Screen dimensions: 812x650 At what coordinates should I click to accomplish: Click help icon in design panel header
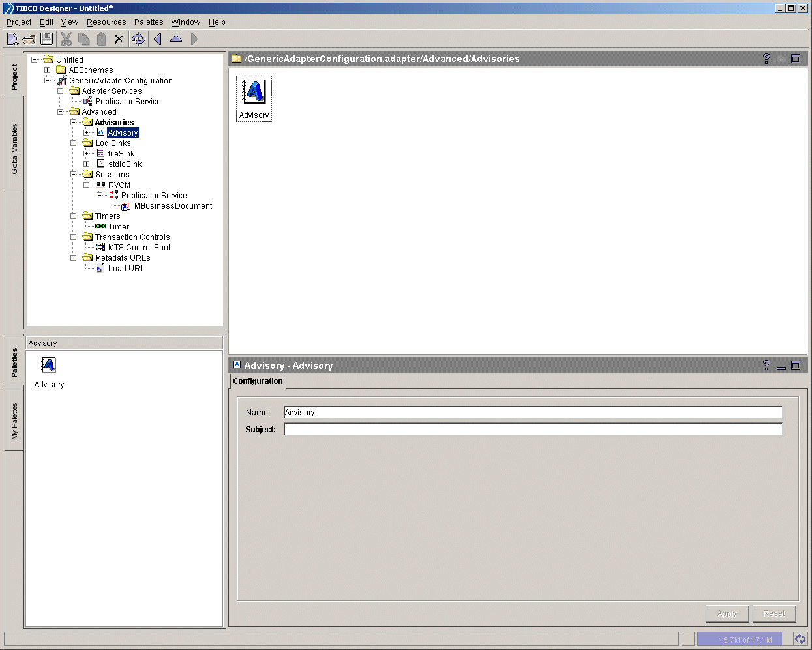click(766, 59)
